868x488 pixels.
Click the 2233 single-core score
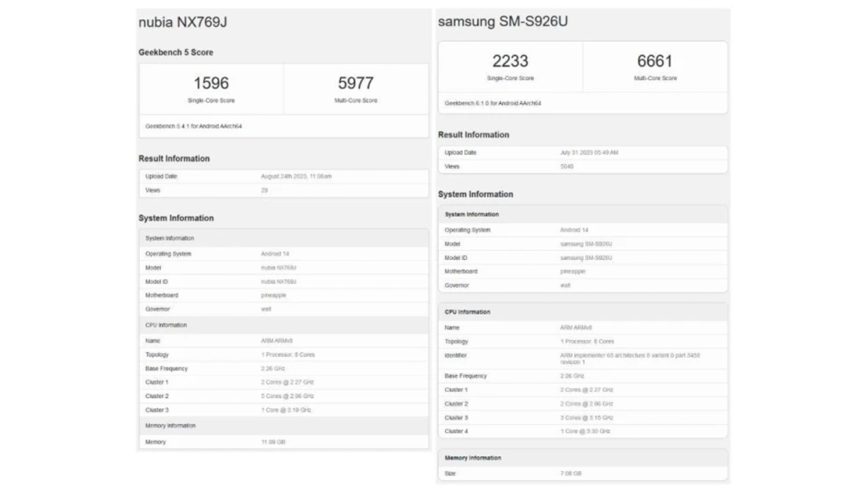pos(510,61)
